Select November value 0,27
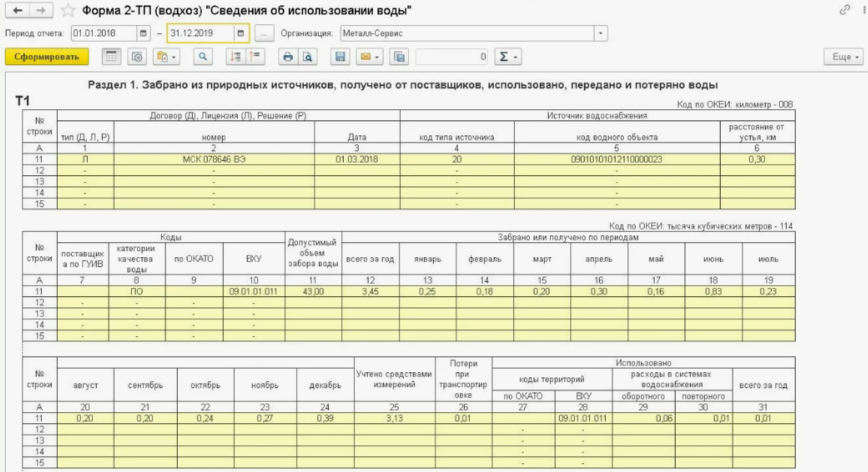The image size is (868, 472). point(264,419)
